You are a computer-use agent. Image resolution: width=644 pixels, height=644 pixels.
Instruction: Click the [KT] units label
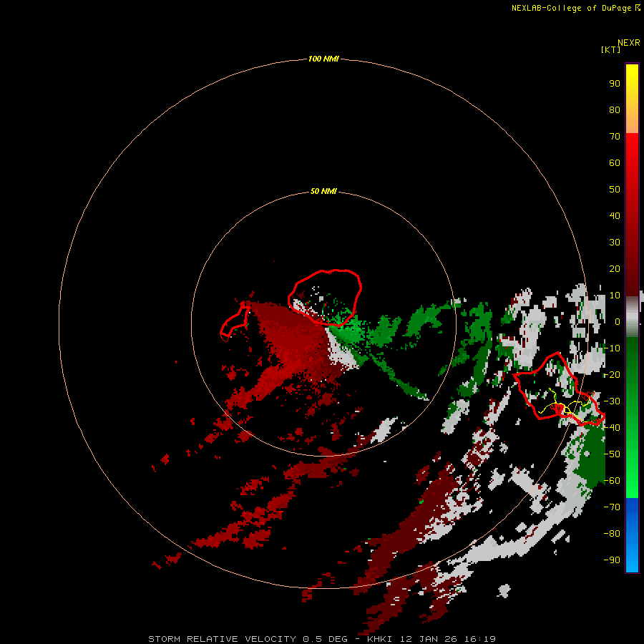click(x=610, y=49)
